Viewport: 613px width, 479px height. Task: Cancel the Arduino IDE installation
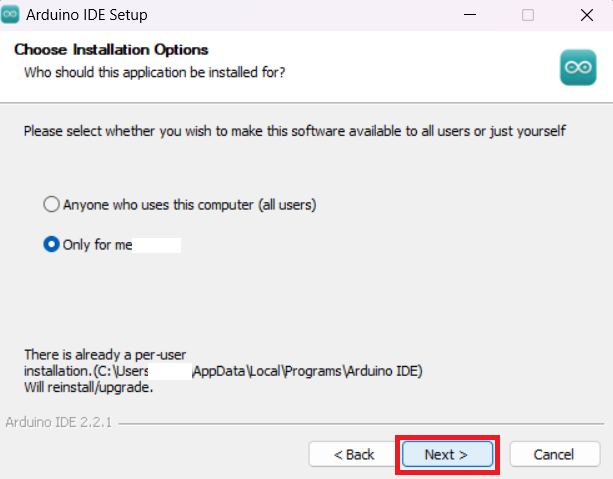[554, 454]
